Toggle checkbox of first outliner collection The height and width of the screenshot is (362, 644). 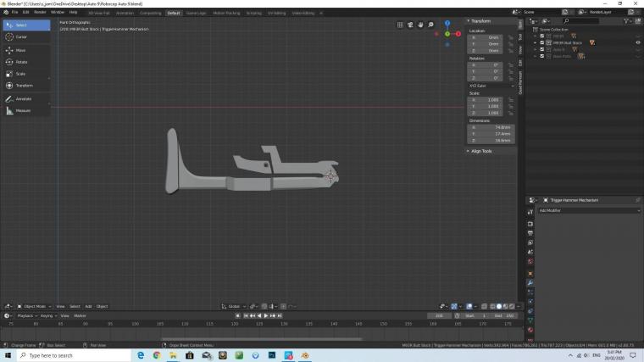pyautogui.click(x=541, y=36)
